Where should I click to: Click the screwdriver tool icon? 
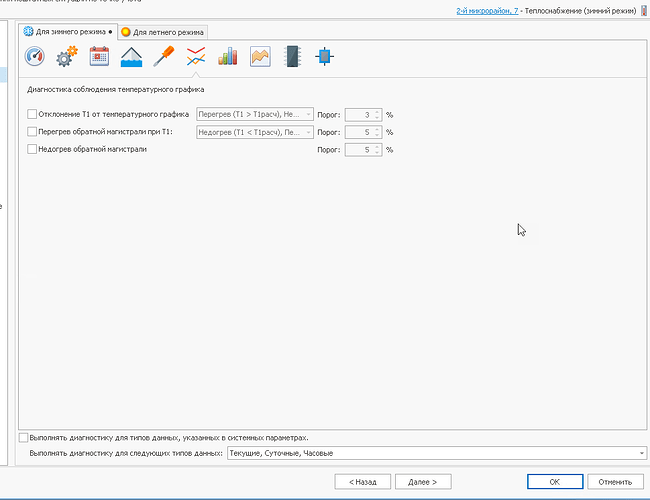tap(164, 57)
